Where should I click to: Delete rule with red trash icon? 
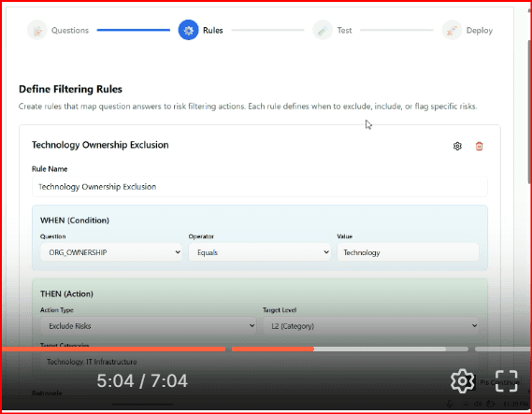479,146
